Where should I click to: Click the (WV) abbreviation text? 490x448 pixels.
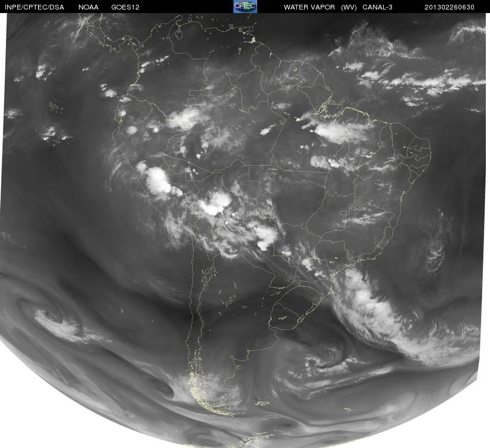(x=349, y=7)
